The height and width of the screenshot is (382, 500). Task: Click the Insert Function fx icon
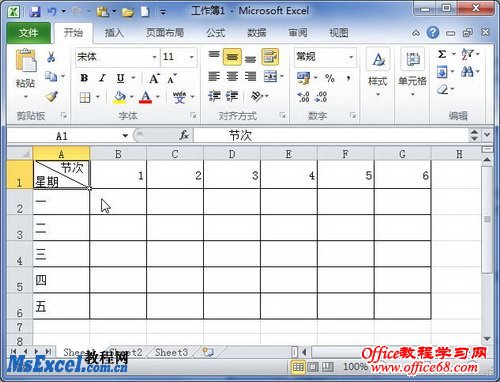(x=184, y=135)
